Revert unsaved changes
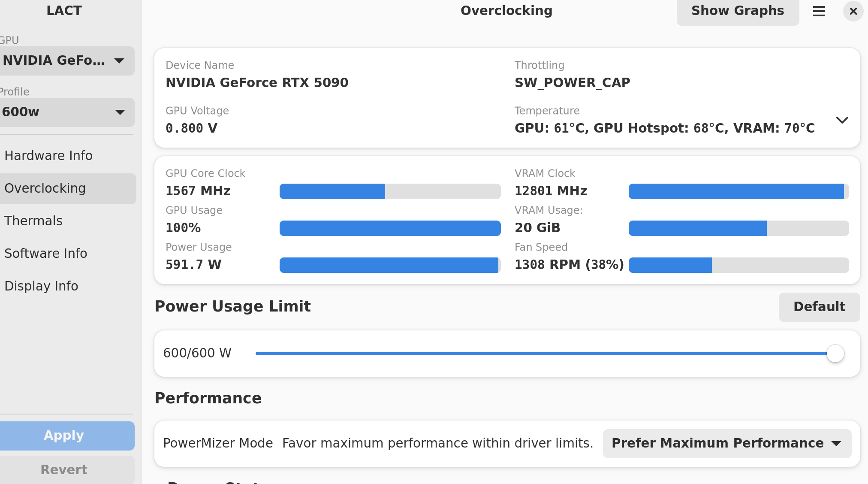Viewport: 868px width, 484px height. (66, 470)
